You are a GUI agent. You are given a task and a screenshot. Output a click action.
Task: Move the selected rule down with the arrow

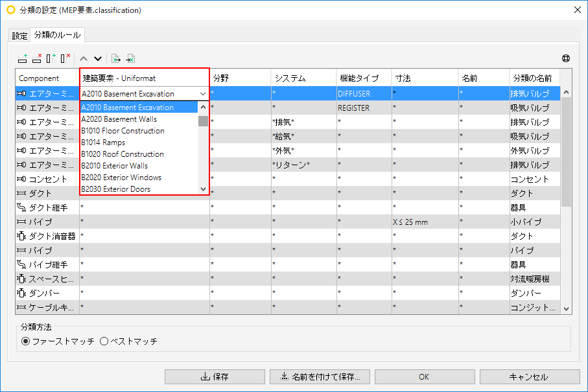98,58
